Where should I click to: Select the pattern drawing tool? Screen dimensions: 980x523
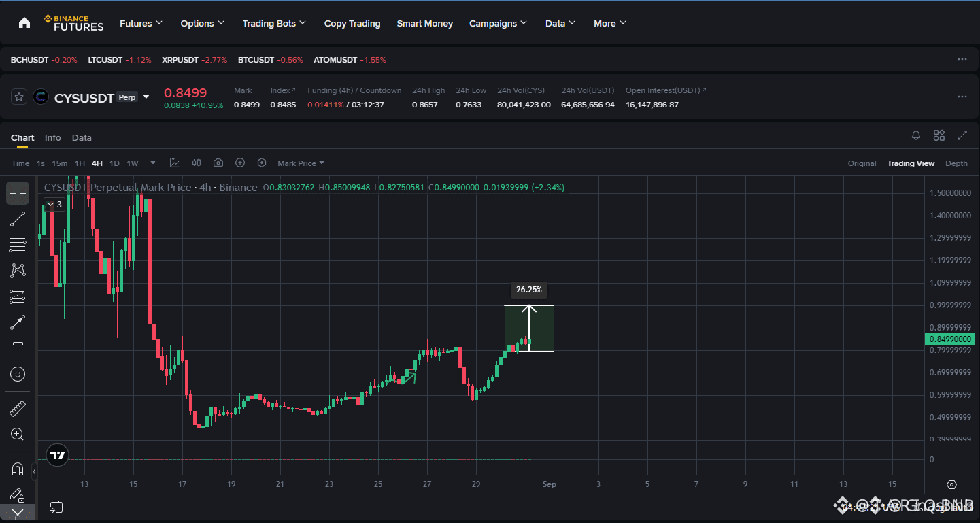click(18, 271)
